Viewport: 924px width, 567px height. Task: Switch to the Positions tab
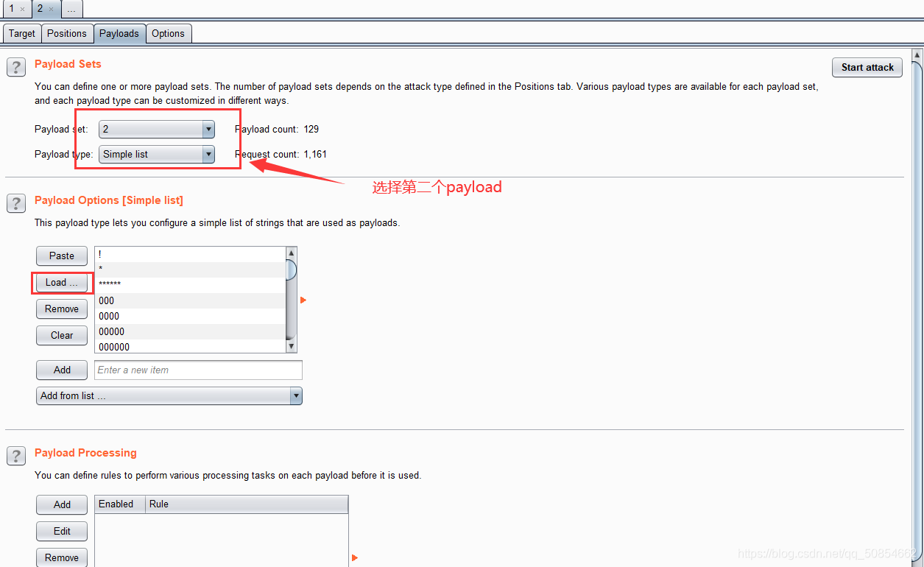point(67,33)
